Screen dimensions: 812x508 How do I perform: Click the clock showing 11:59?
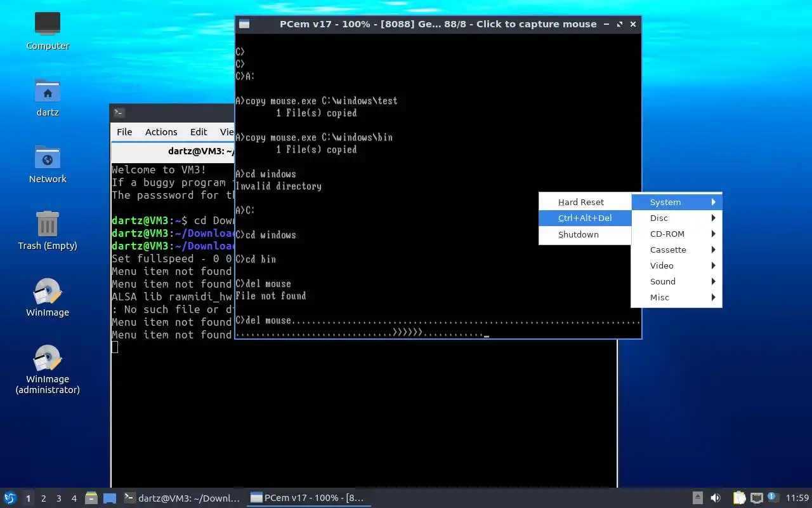(x=797, y=498)
